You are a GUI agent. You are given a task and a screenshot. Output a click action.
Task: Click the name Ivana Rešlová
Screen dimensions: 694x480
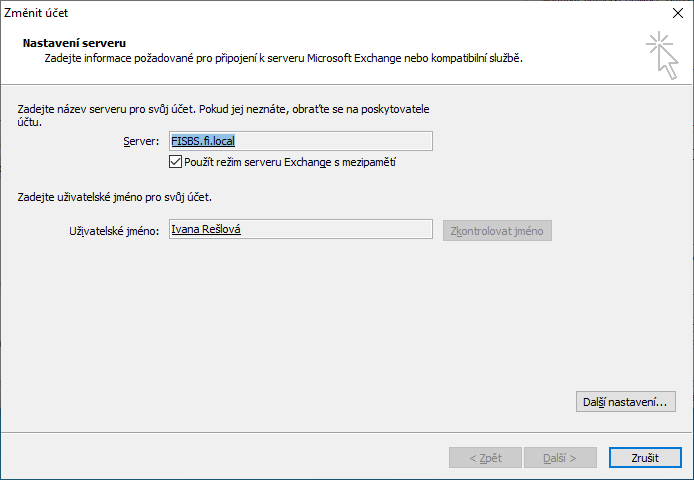pyautogui.click(x=206, y=230)
